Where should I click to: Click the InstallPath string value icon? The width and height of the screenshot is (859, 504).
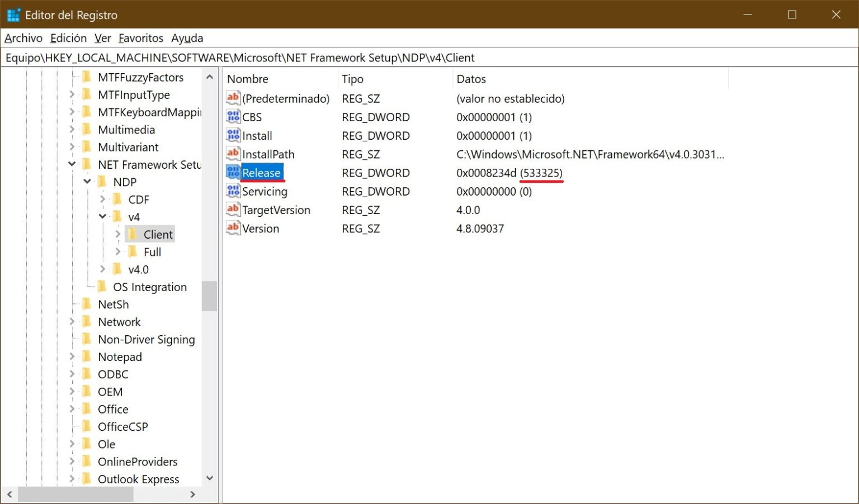pyautogui.click(x=233, y=154)
